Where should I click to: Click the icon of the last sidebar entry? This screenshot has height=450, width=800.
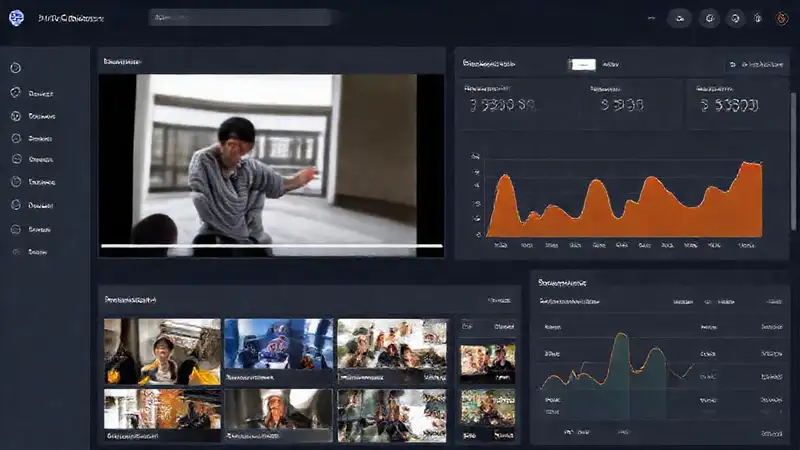coord(16,252)
